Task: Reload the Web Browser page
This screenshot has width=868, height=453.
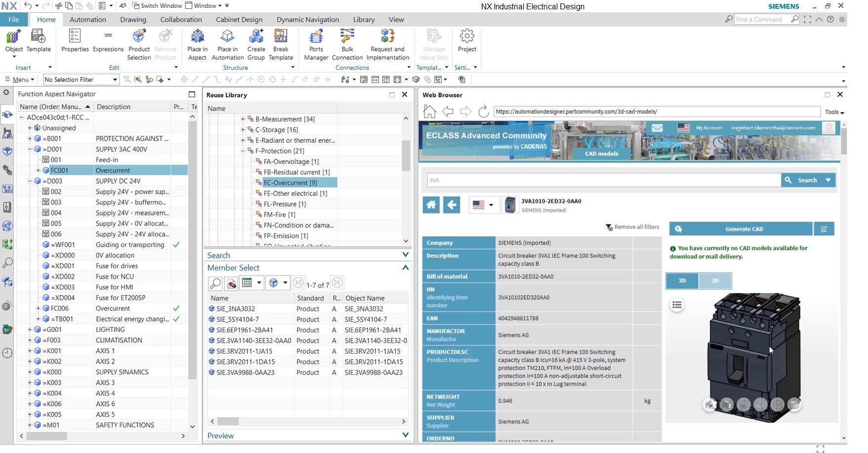Action: (x=484, y=112)
